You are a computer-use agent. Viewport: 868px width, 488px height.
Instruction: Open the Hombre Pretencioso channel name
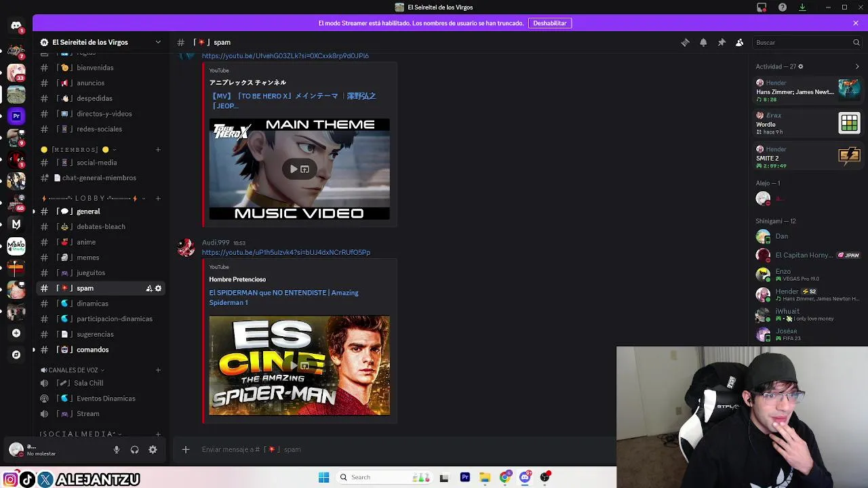click(x=237, y=279)
